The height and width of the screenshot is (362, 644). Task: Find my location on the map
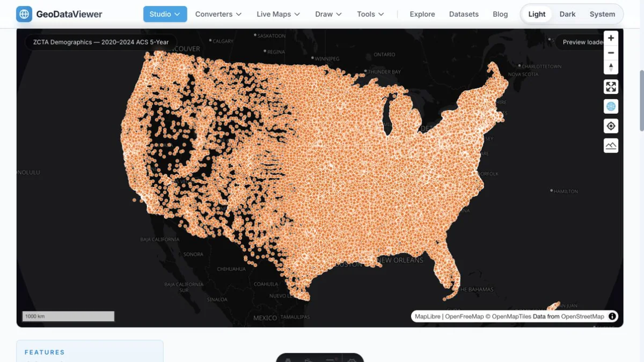611,126
